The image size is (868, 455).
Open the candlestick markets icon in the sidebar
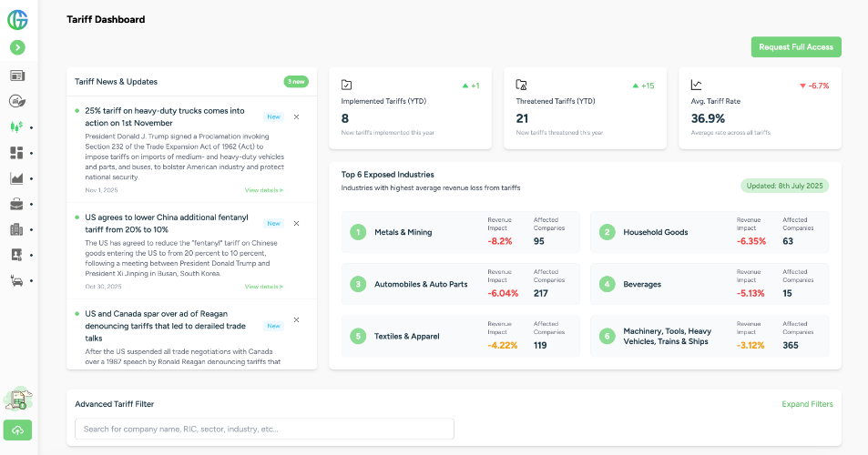click(x=16, y=127)
